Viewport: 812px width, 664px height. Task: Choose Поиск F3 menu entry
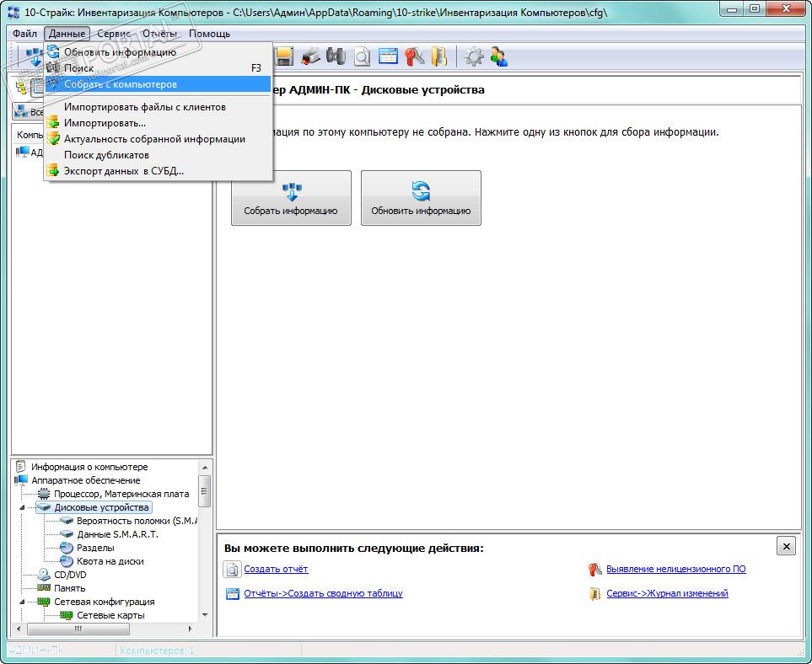point(158,68)
